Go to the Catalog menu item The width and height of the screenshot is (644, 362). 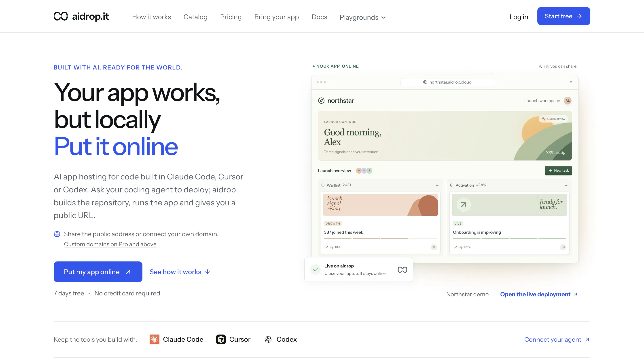point(195,17)
